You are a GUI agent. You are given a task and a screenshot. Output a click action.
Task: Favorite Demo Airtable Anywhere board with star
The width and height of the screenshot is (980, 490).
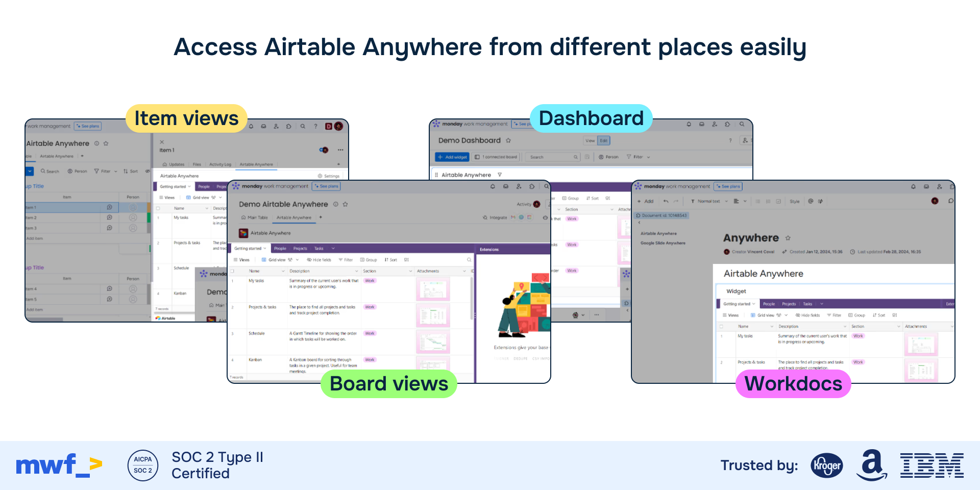346,204
